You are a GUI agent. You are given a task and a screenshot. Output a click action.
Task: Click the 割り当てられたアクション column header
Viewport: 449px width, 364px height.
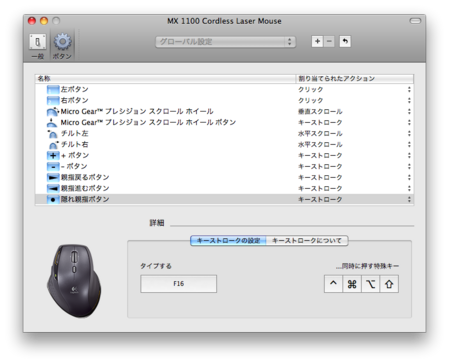click(x=355, y=79)
